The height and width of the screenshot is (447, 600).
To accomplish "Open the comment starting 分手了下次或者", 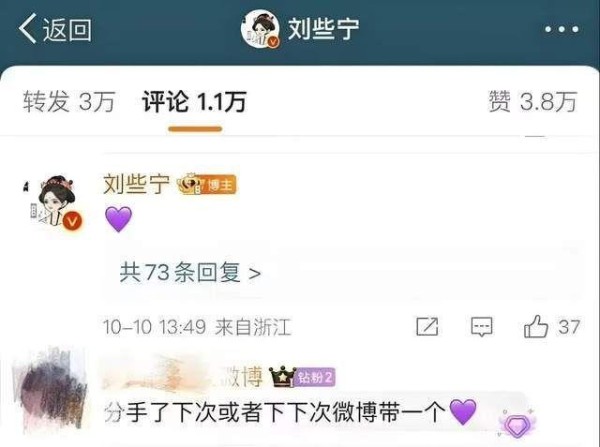I will coord(290,413).
